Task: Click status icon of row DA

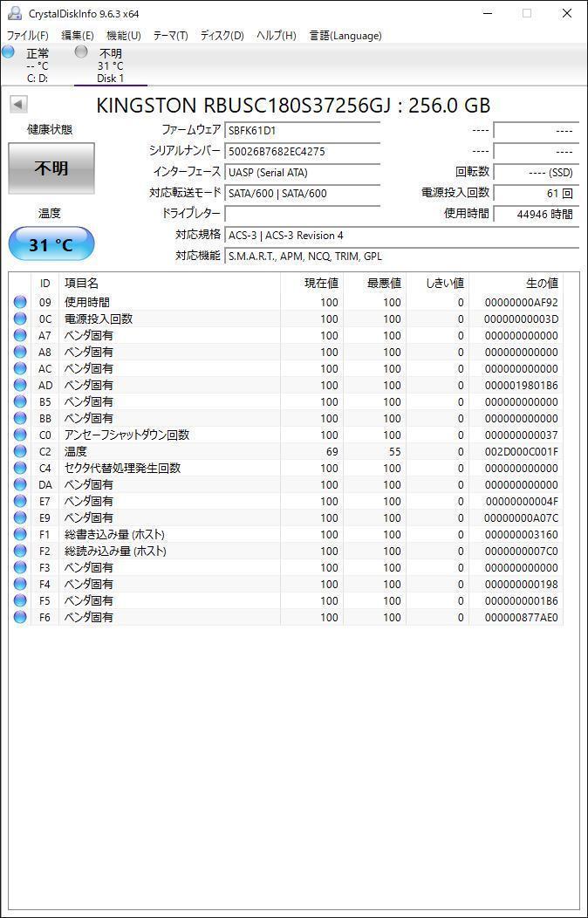Action: [x=20, y=485]
